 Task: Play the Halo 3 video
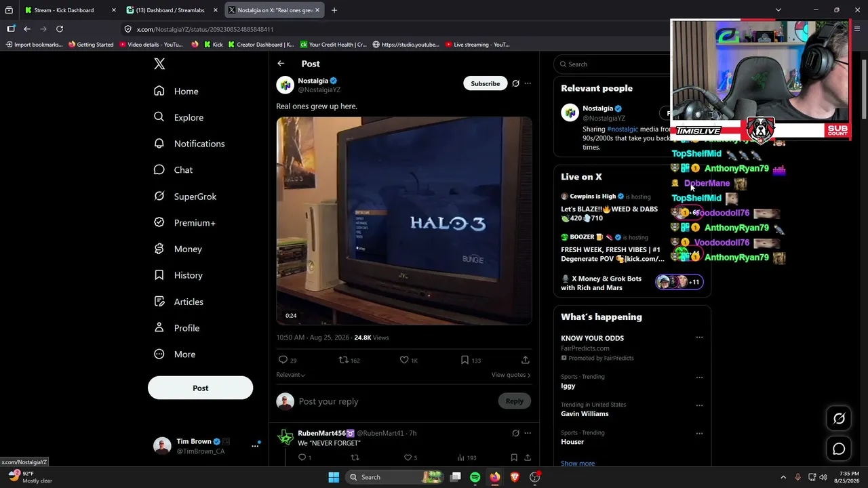[404, 221]
